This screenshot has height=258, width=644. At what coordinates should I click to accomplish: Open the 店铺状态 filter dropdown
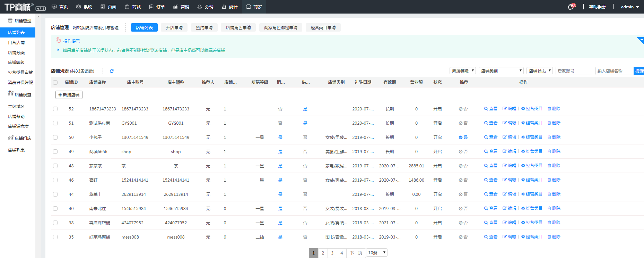tap(539, 71)
